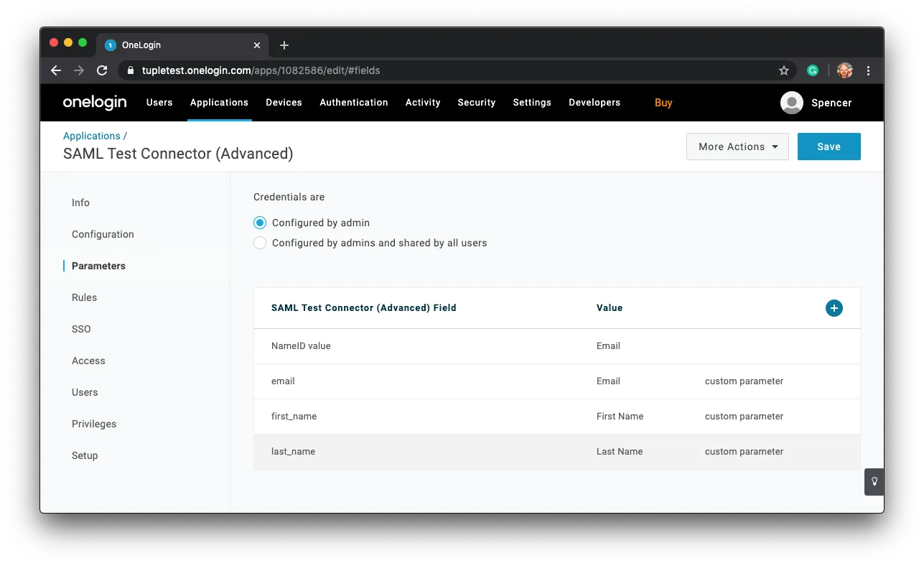
Task: Click the Save button
Action: click(829, 147)
